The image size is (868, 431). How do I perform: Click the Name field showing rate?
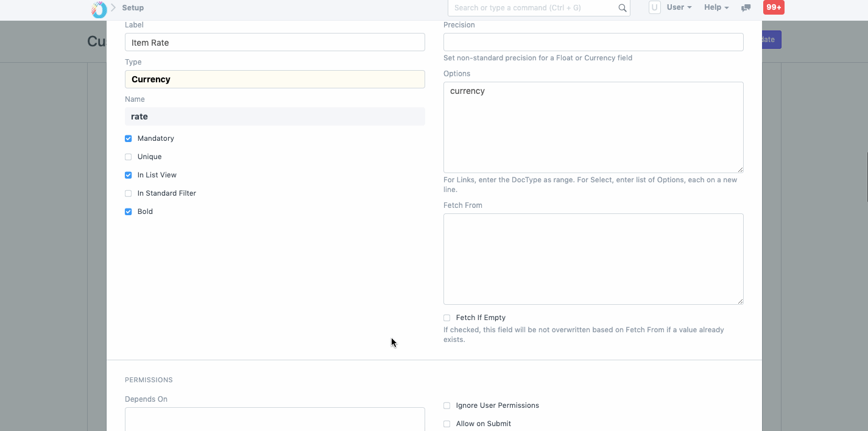(275, 116)
